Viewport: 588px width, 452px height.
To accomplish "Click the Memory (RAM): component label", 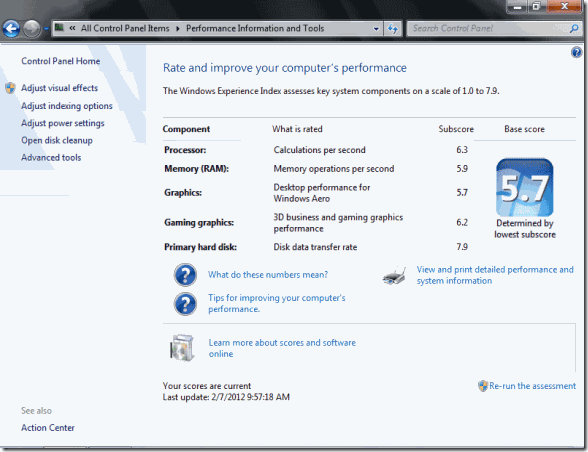I will pos(196,169).
